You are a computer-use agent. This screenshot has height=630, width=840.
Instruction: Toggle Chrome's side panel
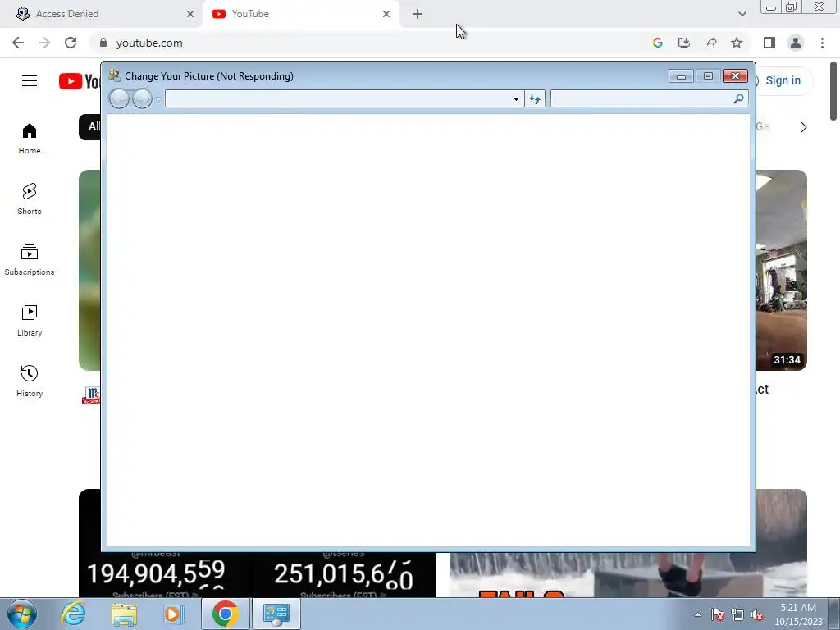pyautogui.click(x=769, y=43)
